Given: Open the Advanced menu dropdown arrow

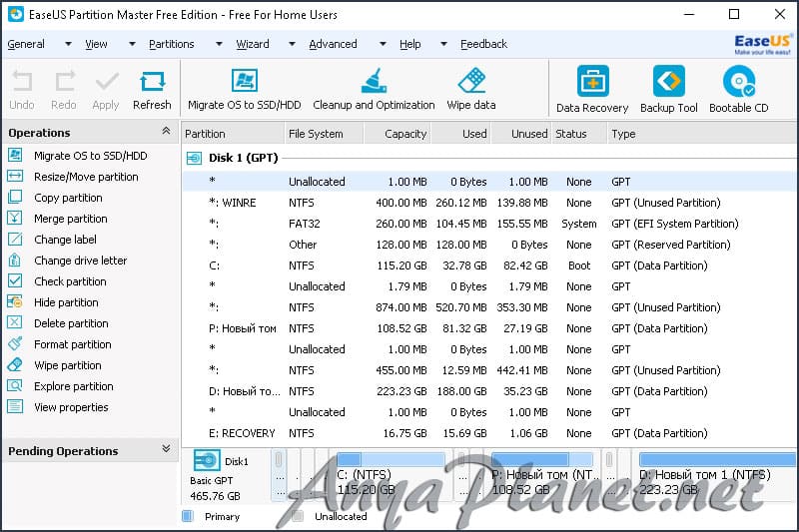Looking at the screenshot, I should 383,44.
